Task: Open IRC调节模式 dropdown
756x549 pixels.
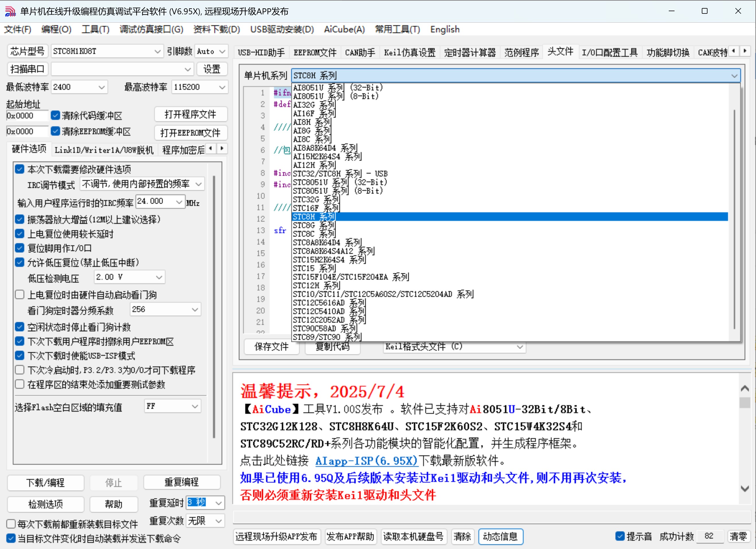Action: pos(142,184)
